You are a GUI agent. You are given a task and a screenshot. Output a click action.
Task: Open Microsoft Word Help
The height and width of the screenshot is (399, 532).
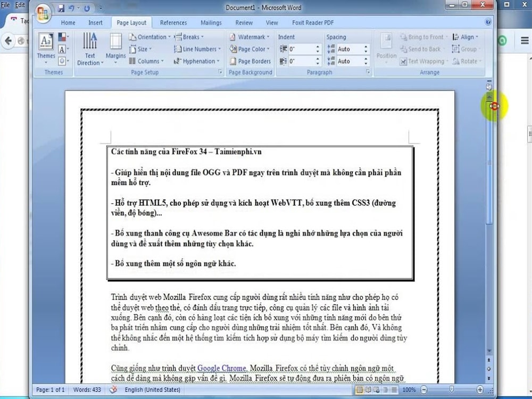(488, 22)
